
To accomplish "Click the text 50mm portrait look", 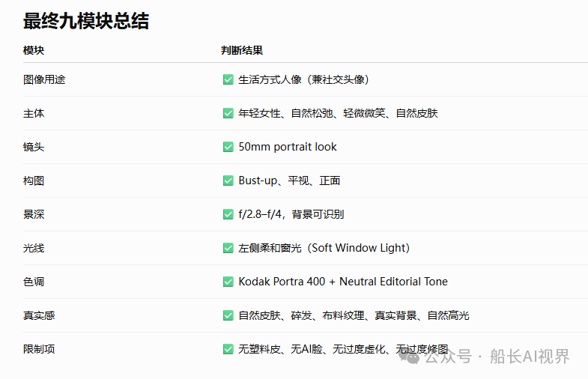I will [288, 147].
